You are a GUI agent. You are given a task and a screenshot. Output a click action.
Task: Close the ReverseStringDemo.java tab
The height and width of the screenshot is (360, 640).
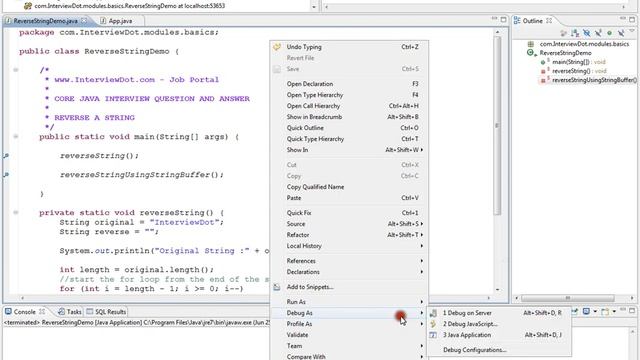(x=84, y=20)
